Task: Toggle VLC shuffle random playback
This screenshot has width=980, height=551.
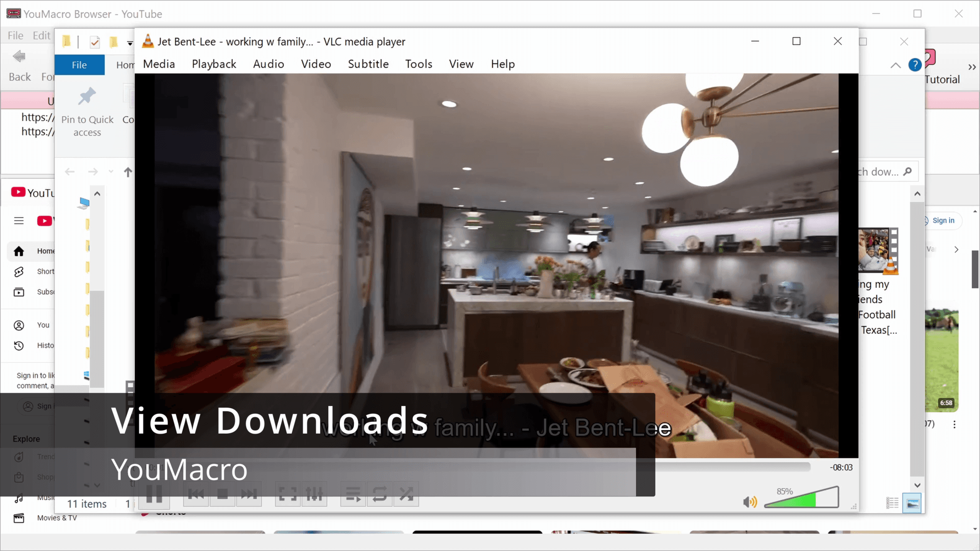Action: tap(406, 494)
